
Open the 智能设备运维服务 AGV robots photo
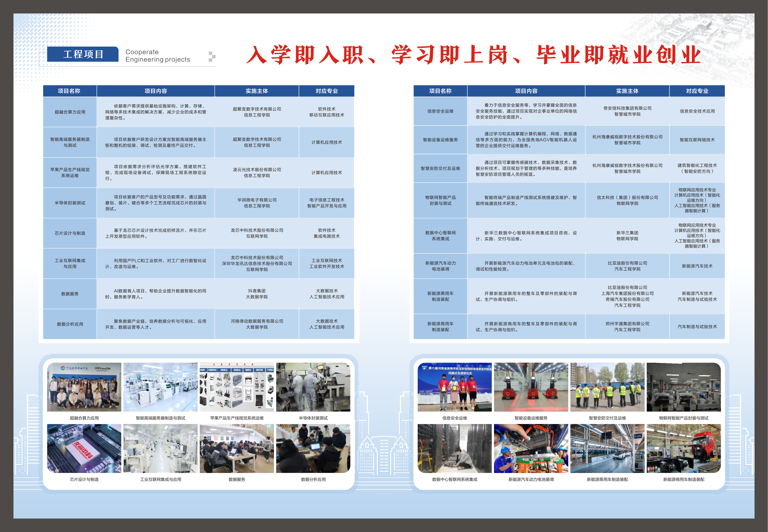pyautogui.click(x=531, y=387)
